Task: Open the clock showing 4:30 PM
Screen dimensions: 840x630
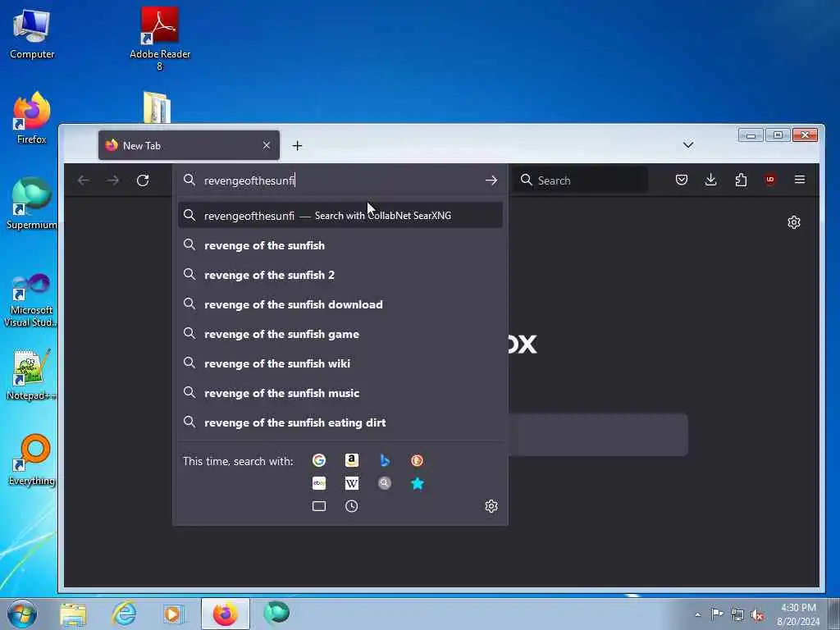Action: tap(798, 614)
